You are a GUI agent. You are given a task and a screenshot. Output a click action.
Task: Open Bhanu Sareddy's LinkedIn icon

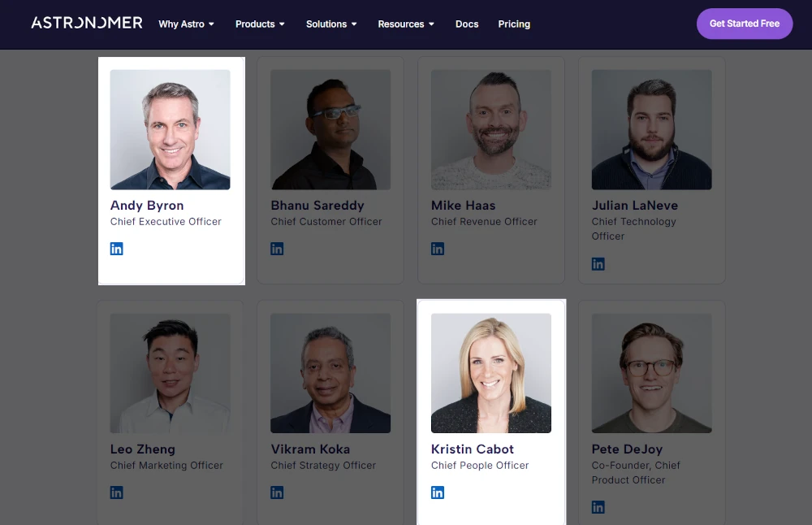click(277, 249)
